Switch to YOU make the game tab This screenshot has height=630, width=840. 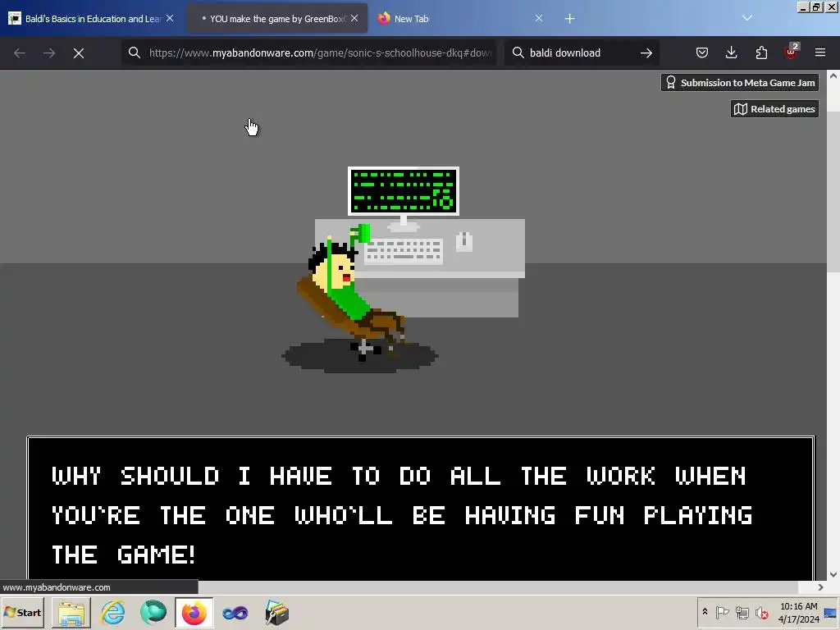(x=277, y=19)
